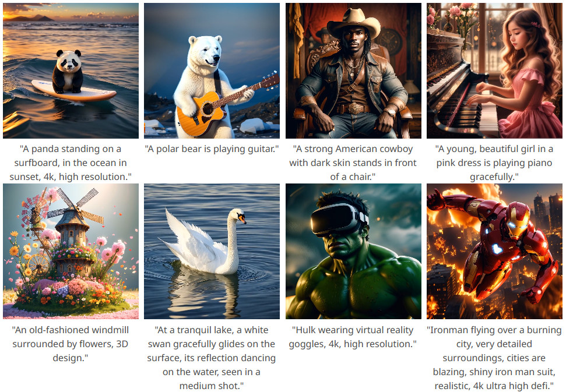Screen dimensions: 566x392
Task: Select the American cowboy prompt text
Action: coord(353,163)
